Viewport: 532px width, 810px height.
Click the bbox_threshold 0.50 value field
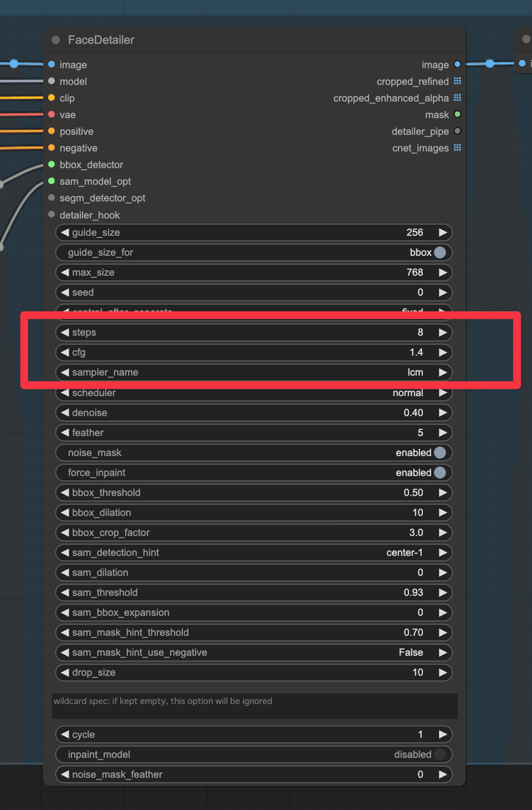[x=255, y=493]
